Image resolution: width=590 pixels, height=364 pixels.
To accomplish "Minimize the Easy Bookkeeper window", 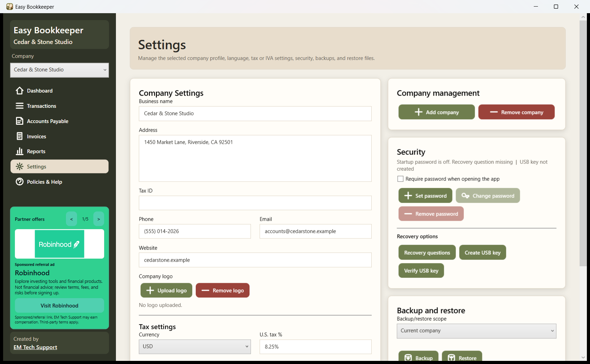I will pos(536,7).
